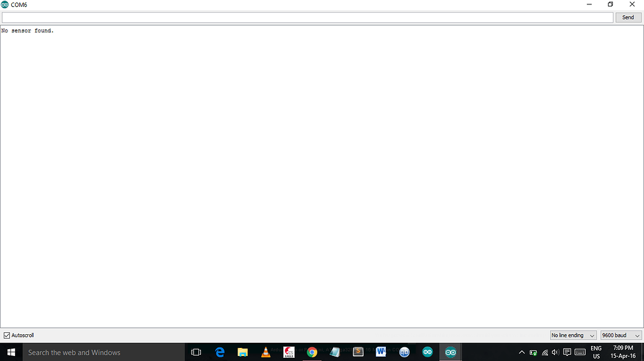Open the line ending dropdown
This screenshot has height=361, width=644.
pos(572,335)
